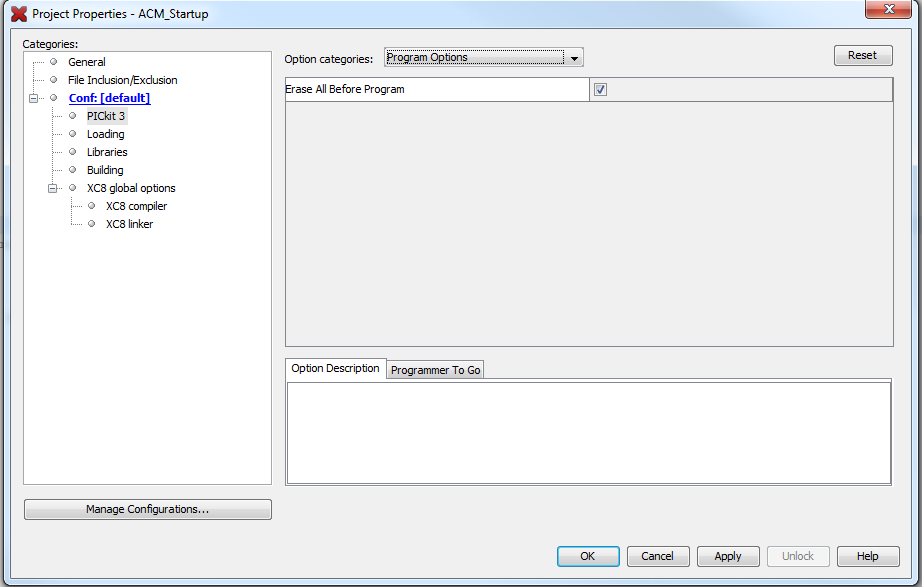Select the Loading category
This screenshot has height=587, width=922.
(105, 134)
